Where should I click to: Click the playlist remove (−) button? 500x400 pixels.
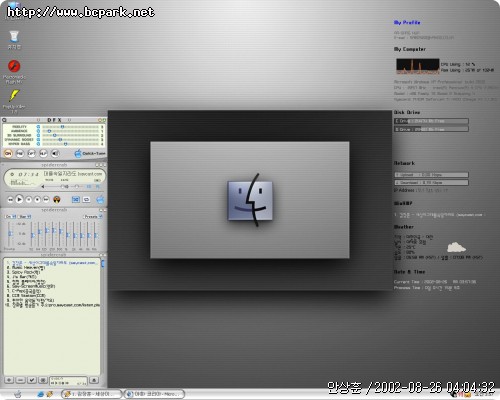pyautogui.click(x=20, y=380)
